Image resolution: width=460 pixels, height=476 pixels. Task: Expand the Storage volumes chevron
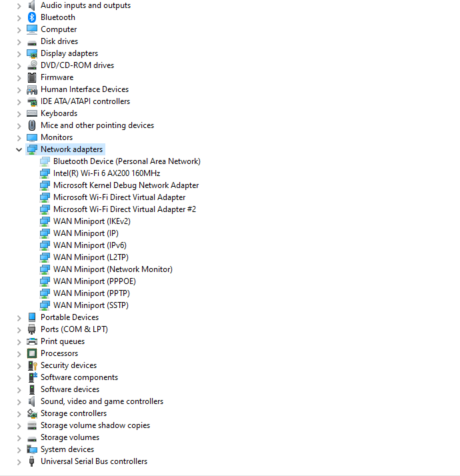pos(19,438)
